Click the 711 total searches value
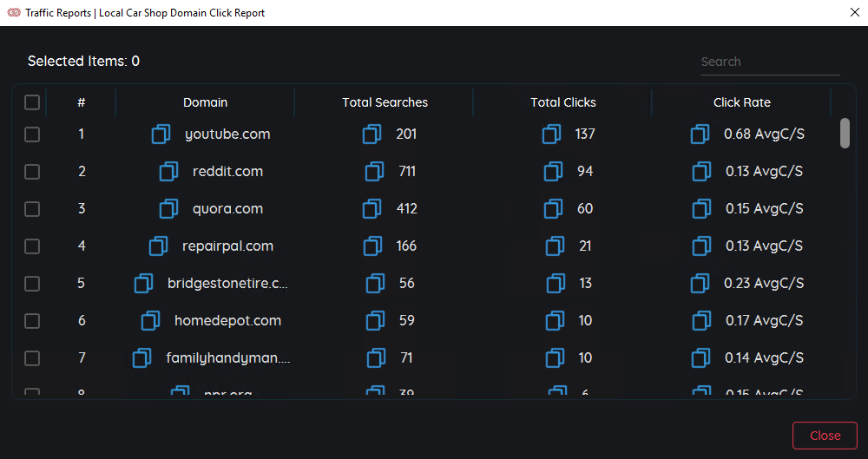The image size is (868, 459). click(x=407, y=171)
